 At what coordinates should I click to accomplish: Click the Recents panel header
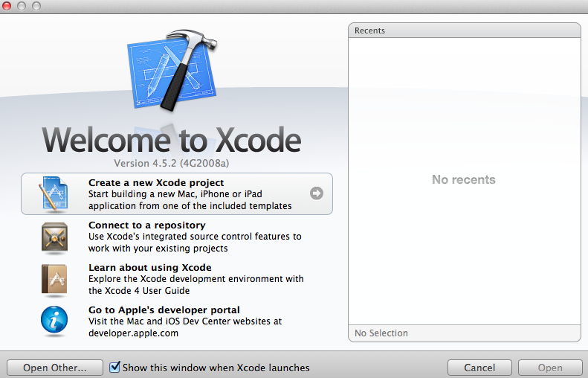465,31
